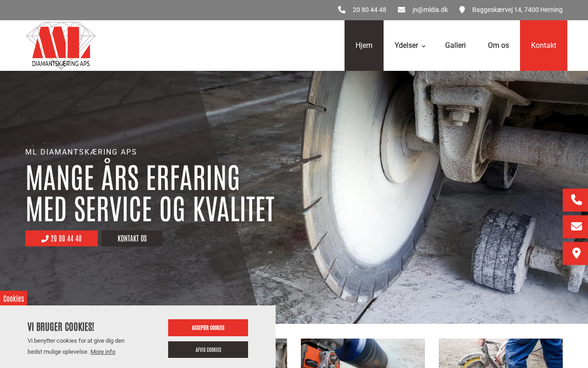Click the dark KONTAKT OS button
Screen dimensions: 588x368
click(132, 238)
